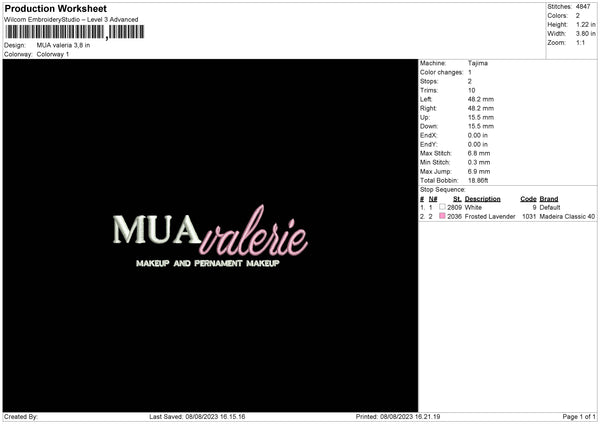This screenshot has height=424, width=600.
Task: Click the 'N#' column header
Action: click(x=433, y=199)
